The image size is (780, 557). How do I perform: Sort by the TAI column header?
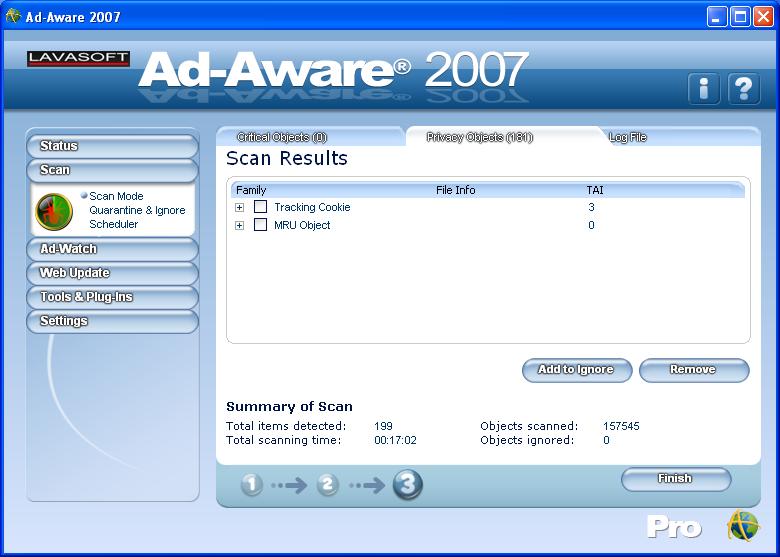(x=595, y=190)
